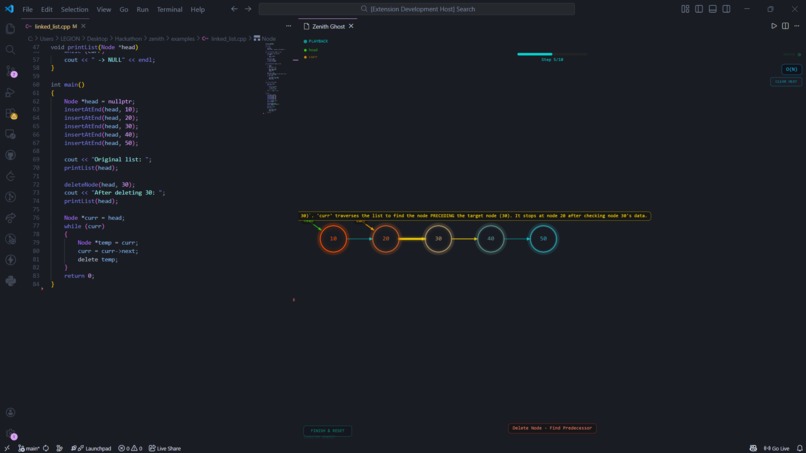Image resolution: width=806 pixels, height=453 pixels.
Task: Open Customize Layout icon in title bar
Action: coord(685,9)
